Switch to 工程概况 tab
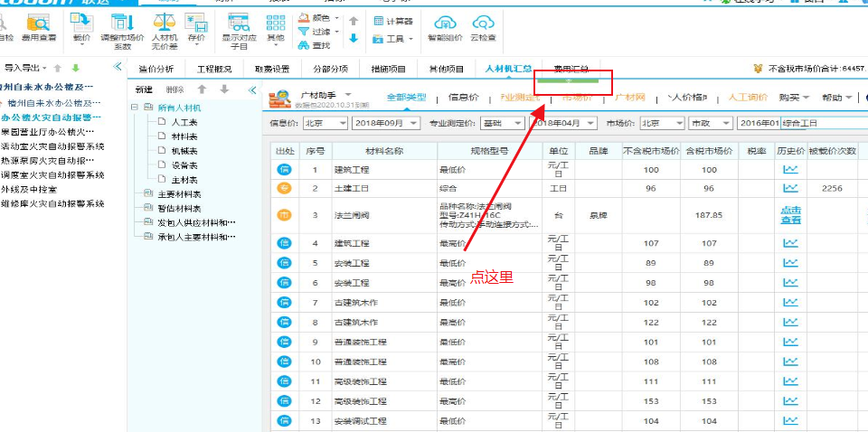 coord(214,70)
